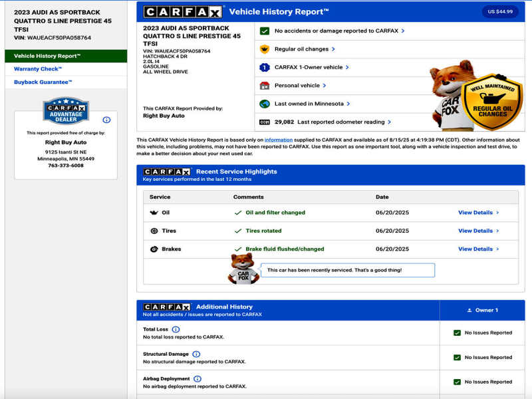Select the Owner 1 column tab
The height and width of the screenshot is (399, 532).
coord(482,311)
